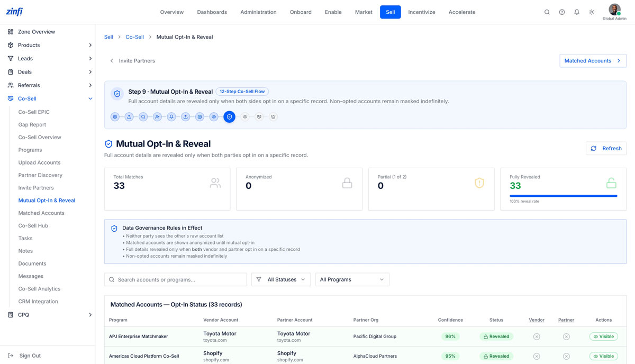Open the Global Admin user avatar
This screenshot has height=364, width=635.
point(614,10)
